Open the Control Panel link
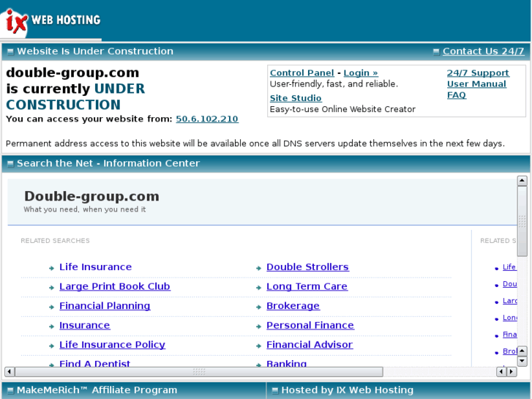 [302, 72]
